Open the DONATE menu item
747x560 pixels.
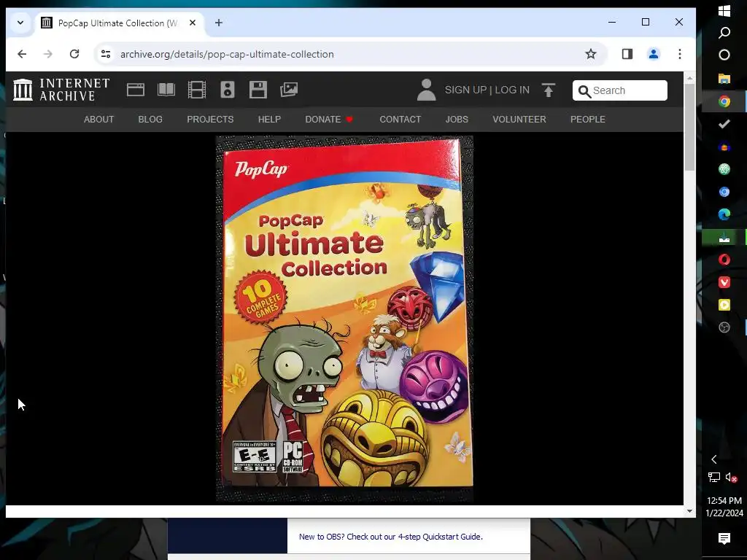[x=329, y=119]
